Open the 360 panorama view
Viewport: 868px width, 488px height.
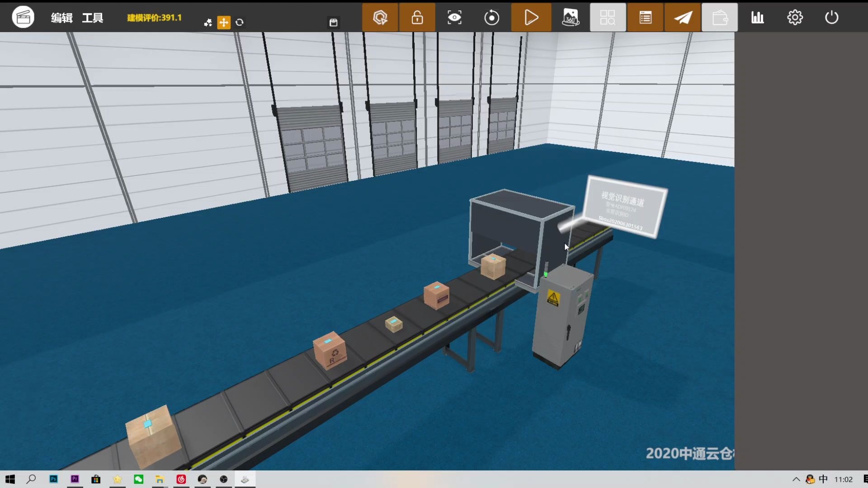click(x=571, y=18)
